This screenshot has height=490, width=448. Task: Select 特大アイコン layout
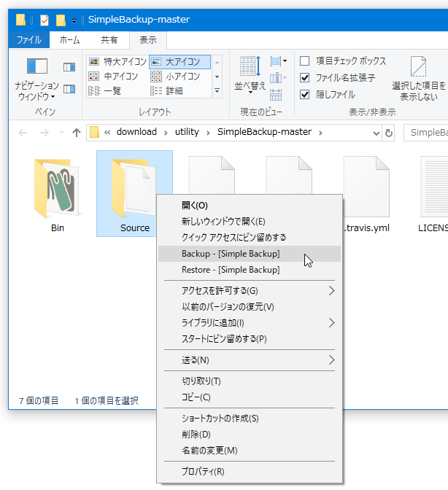(117, 61)
